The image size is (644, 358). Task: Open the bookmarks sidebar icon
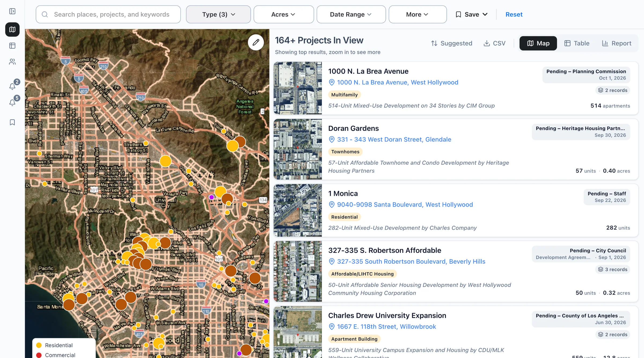[12, 122]
